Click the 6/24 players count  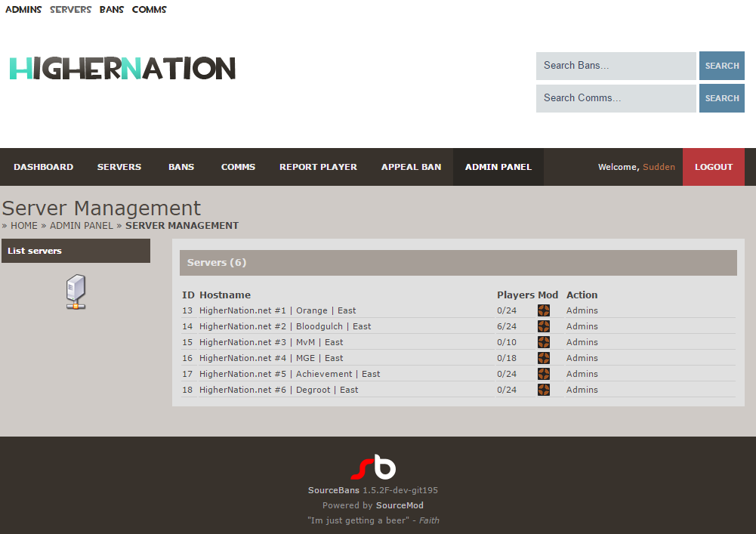pos(507,326)
